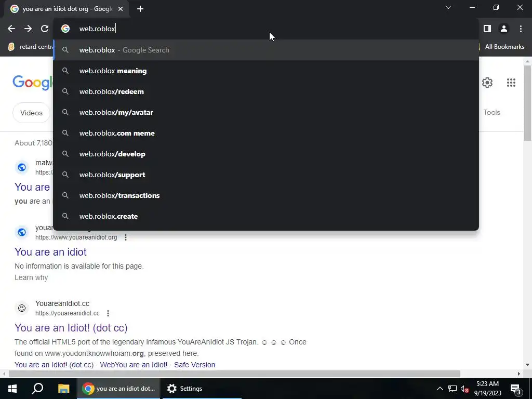
Task: Open more options for youareanidiot.org result
Action: [x=126, y=237]
